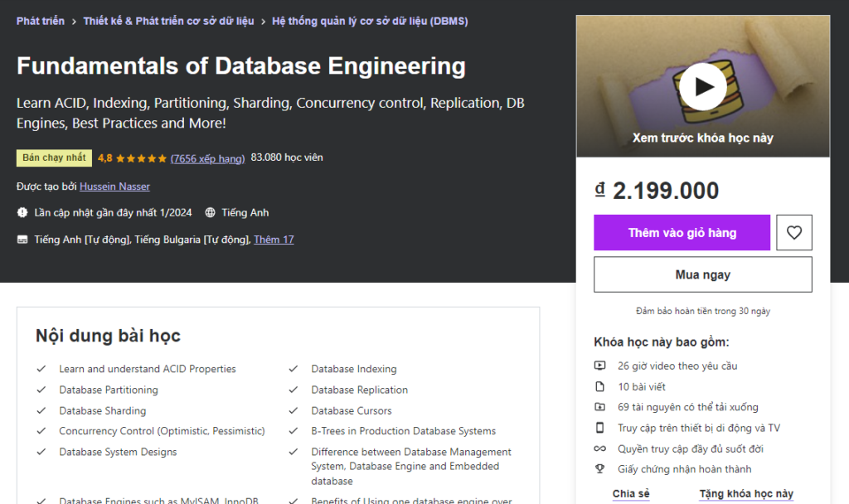Screen dimensions: 849x504
Task: Click the completion certificate trophy icon
Action: point(600,469)
